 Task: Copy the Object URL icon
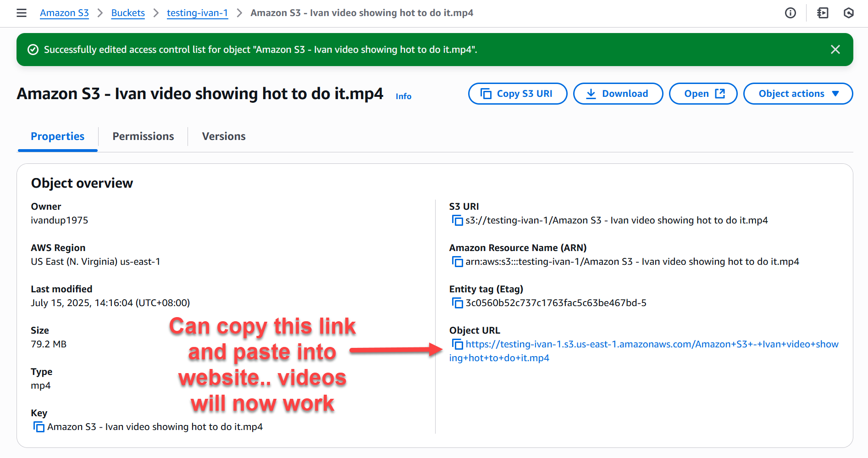click(457, 344)
